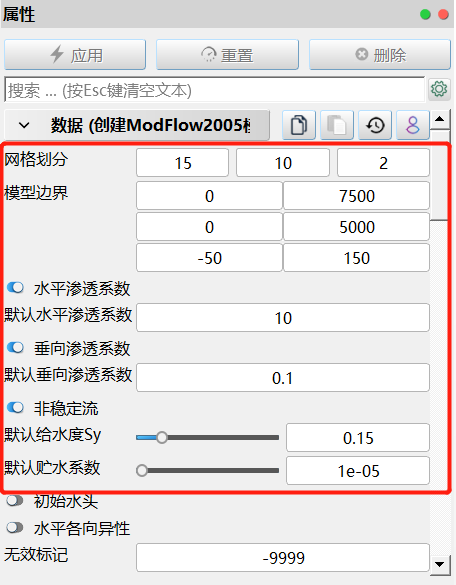The image size is (456, 585).
Task: Collapse the 数据 section chevron
Action: [x=24, y=125]
